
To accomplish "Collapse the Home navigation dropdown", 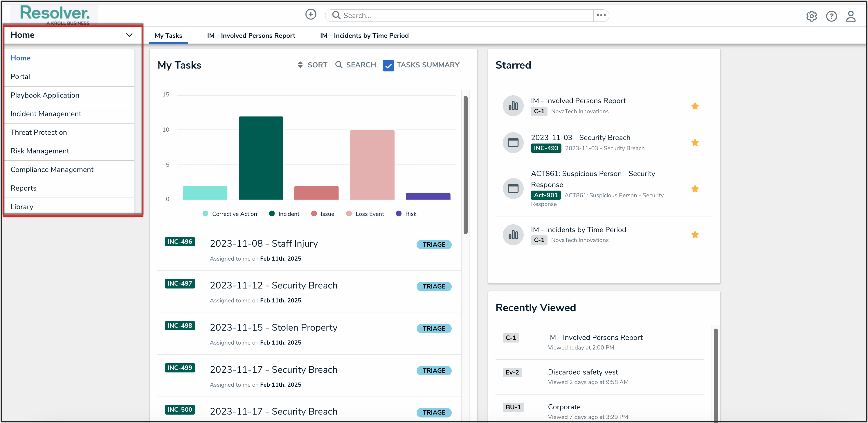I will click(129, 35).
